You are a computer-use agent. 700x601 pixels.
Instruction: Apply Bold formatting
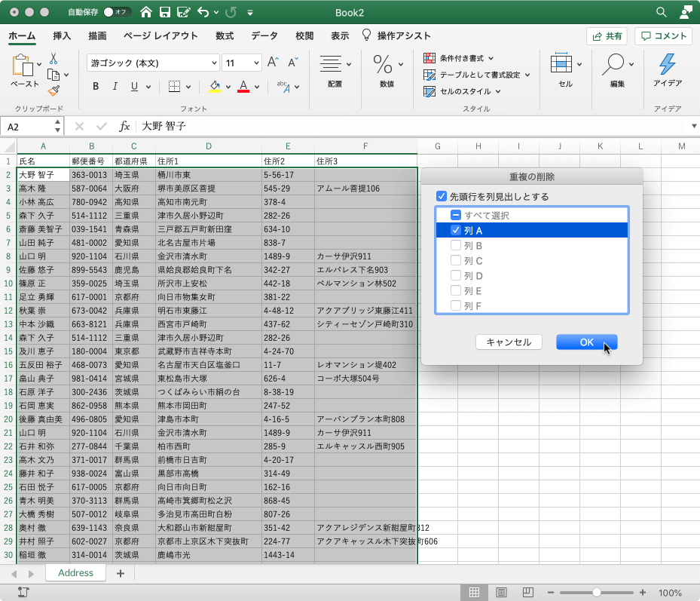tap(96, 86)
